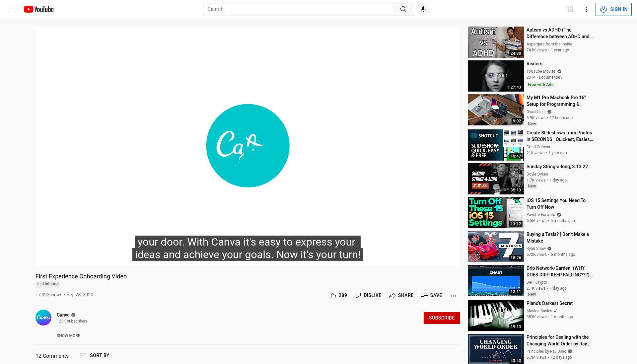Click Gyasi Linje channel name

point(536,112)
